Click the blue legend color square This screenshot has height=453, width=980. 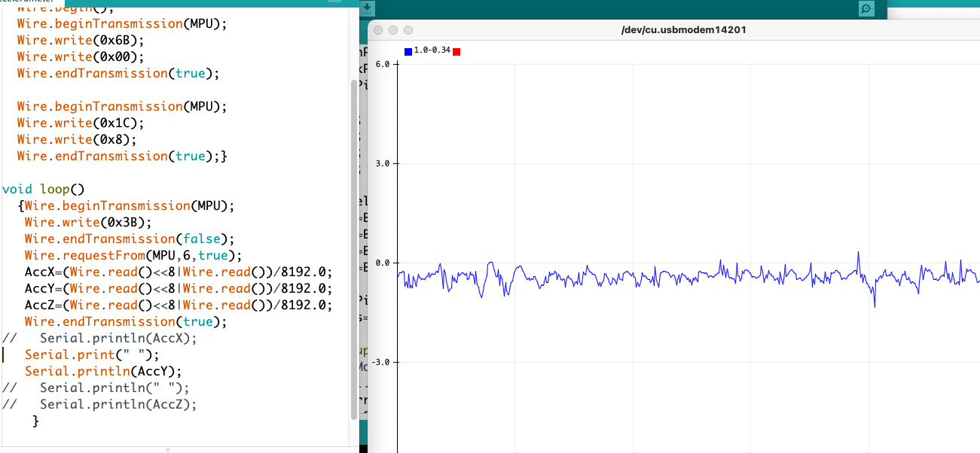click(x=408, y=51)
